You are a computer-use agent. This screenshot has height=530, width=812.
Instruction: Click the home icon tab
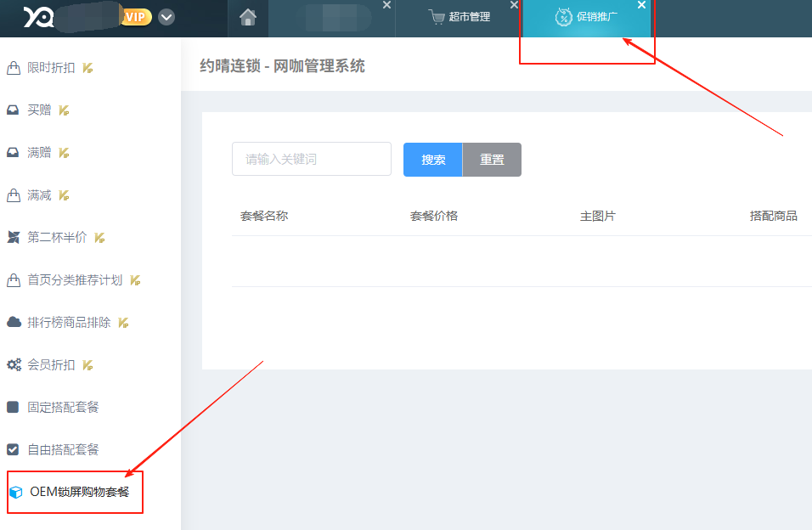[x=248, y=18]
